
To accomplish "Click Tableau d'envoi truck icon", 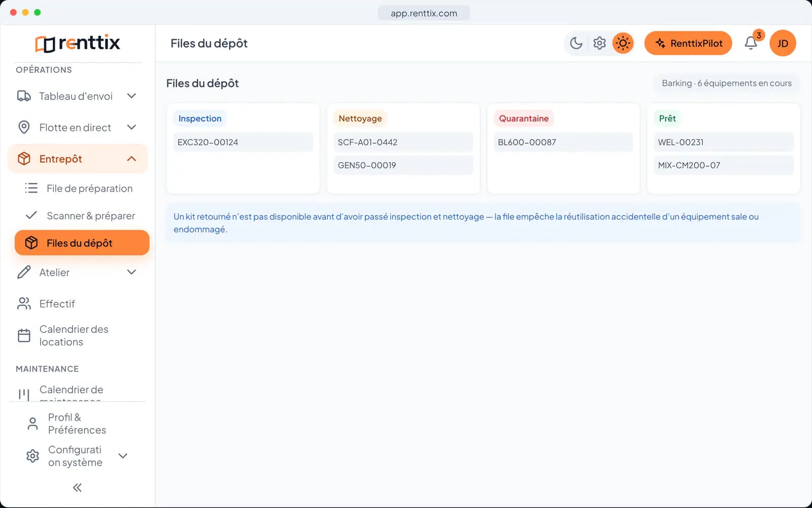I will [x=24, y=96].
